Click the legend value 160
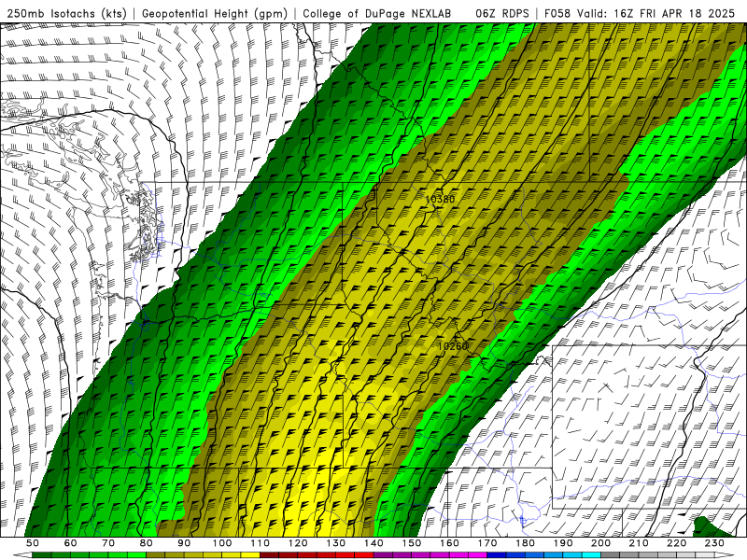Screen dimensions: 747x560 tap(449, 543)
